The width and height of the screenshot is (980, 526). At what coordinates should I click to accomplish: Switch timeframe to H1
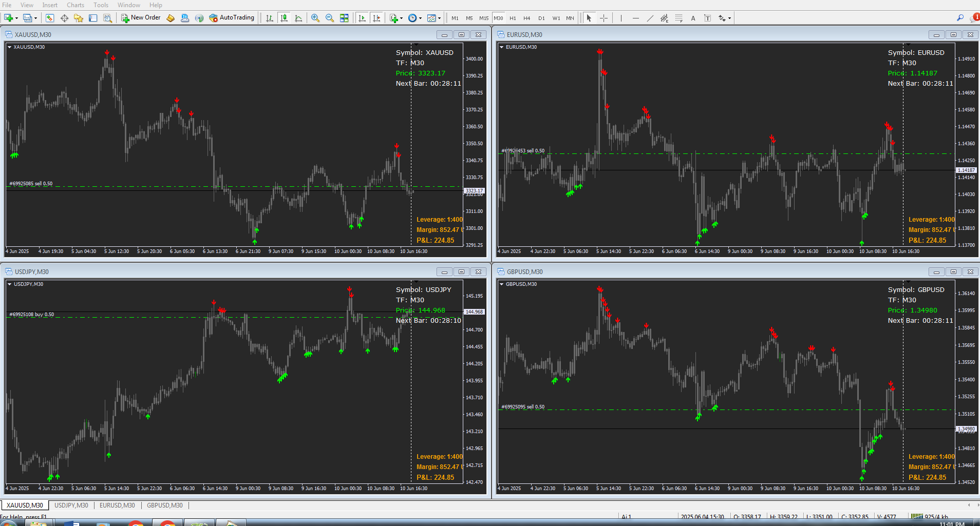click(x=513, y=18)
